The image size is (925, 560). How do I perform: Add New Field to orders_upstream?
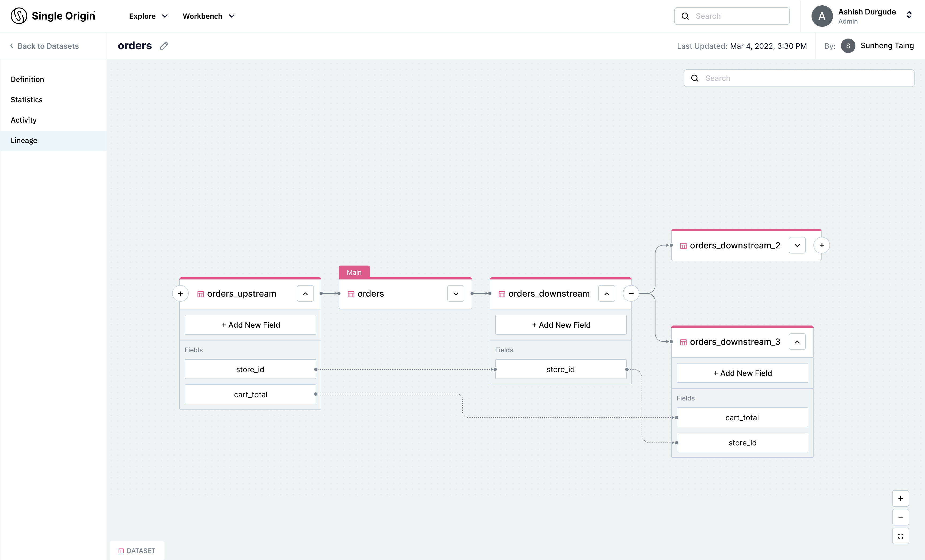click(251, 325)
